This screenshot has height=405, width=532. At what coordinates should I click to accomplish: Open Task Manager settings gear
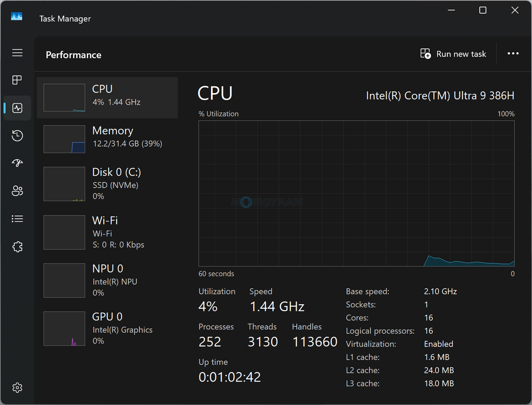pos(17,388)
